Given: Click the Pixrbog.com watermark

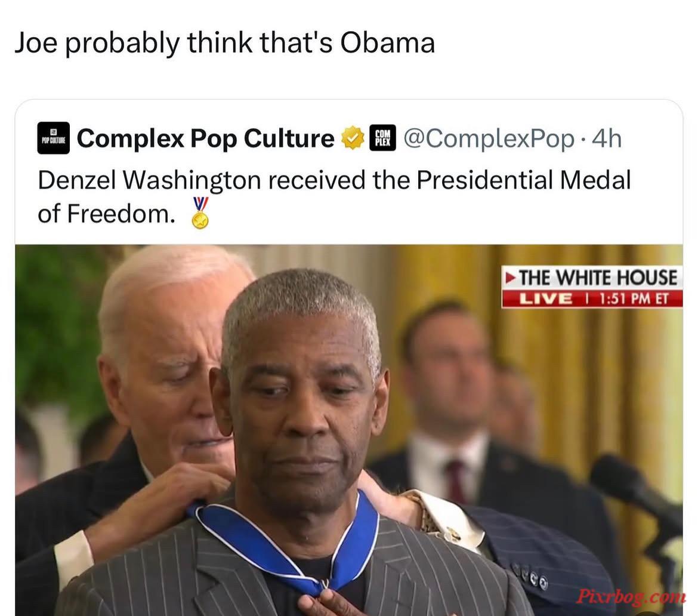Looking at the screenshot, I should point(631,596).
